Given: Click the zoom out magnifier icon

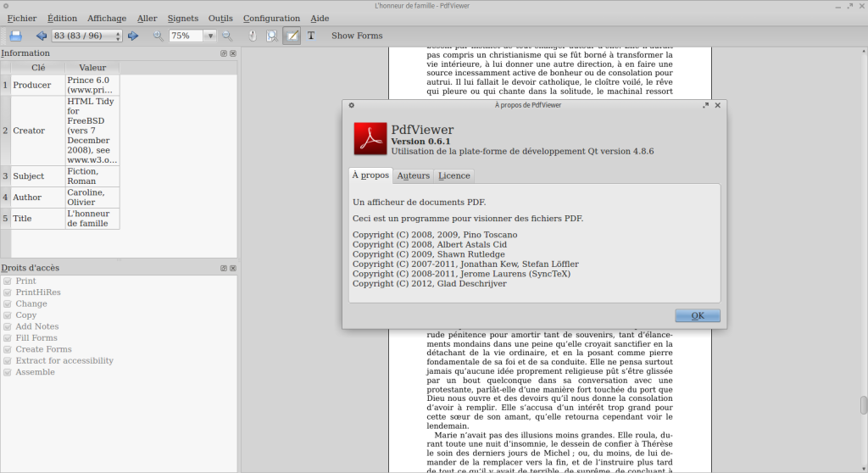Looking at the screenshot, I should coord(227,36).
